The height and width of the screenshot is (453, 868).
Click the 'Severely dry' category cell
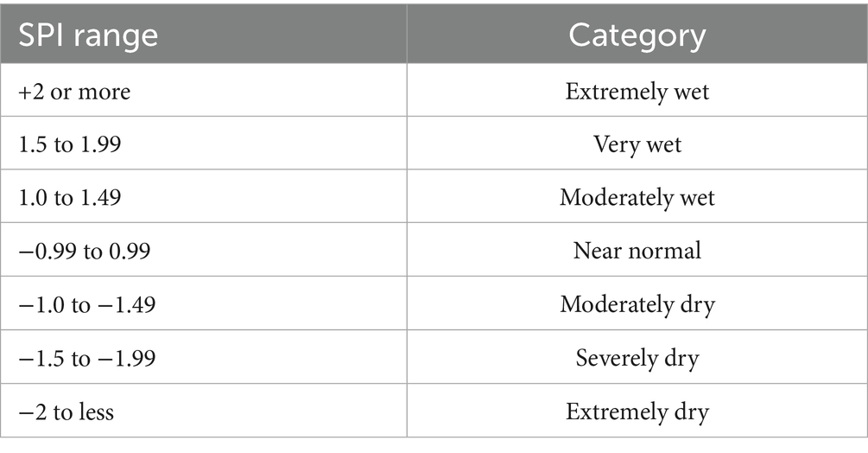(x=637, y=358)
